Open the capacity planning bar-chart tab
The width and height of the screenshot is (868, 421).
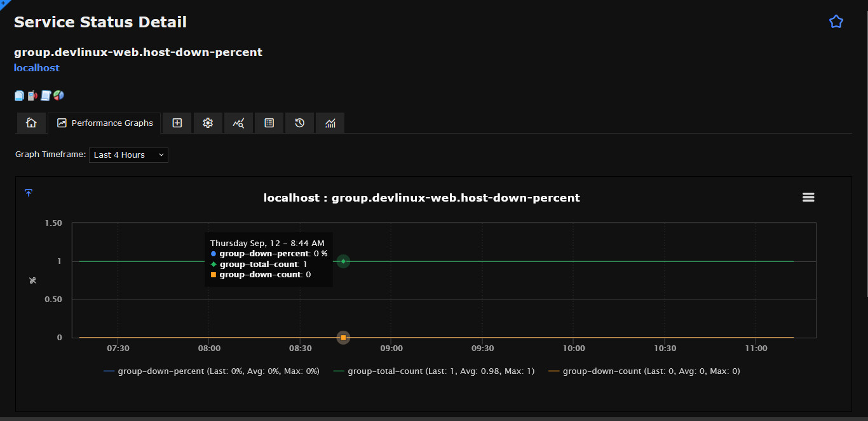click(x=330, y=123)
